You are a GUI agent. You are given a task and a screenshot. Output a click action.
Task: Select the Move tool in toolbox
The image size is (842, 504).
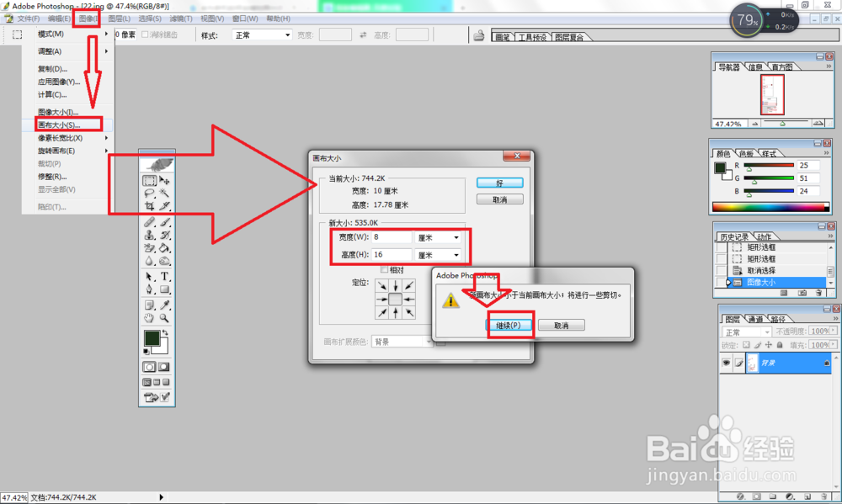(x=164, y=180)
